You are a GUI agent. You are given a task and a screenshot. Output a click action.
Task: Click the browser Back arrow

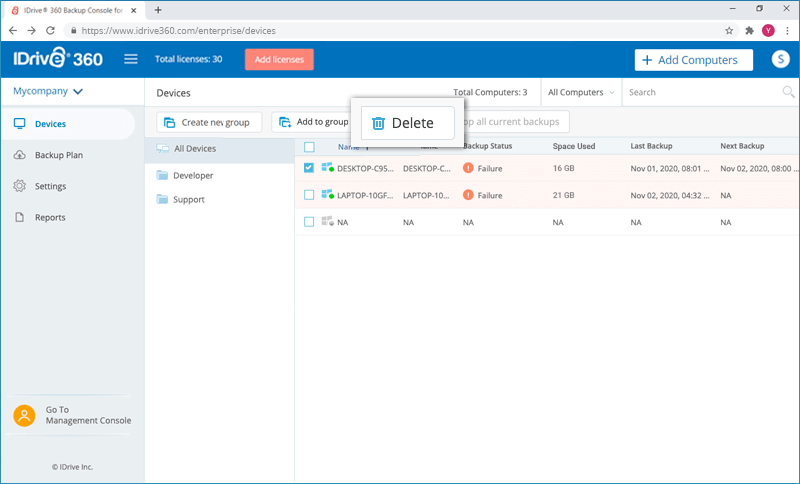coord(13,31)
